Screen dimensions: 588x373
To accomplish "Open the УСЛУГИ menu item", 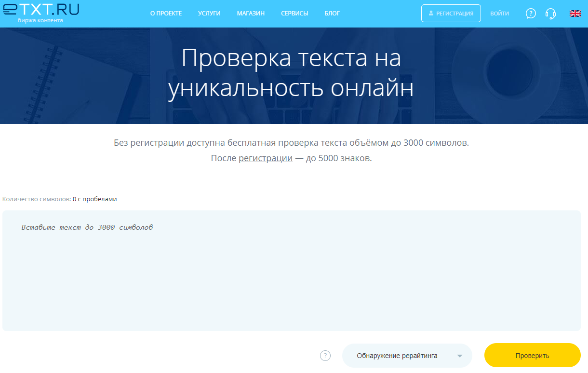I will click(209, 14).
